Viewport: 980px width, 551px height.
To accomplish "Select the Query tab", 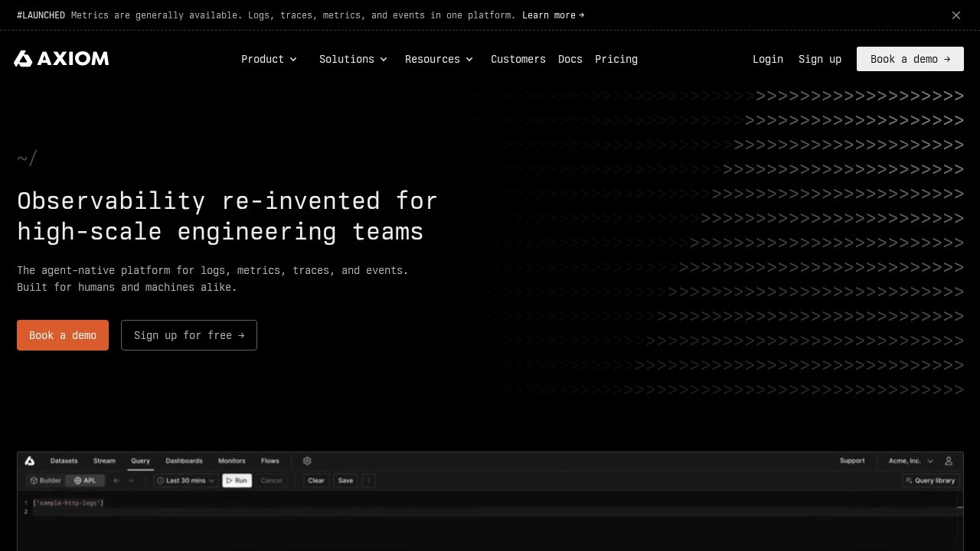I will click(x=140, y=461).
